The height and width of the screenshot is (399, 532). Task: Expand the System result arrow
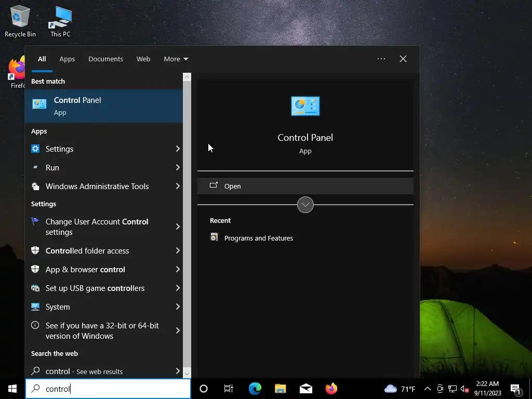click(x=178, y=307)
